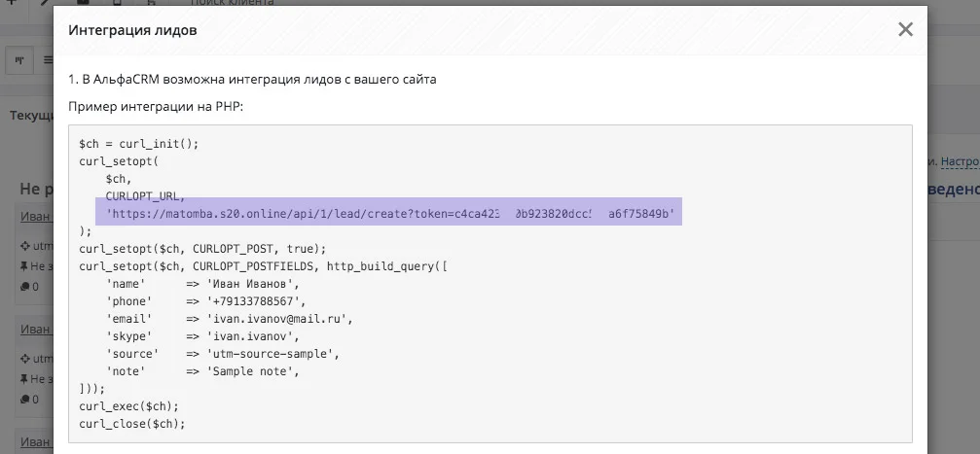Click the 'note' => 'Sample note' line
Viewport: 980px width, 454px height.
coord(202,371)
